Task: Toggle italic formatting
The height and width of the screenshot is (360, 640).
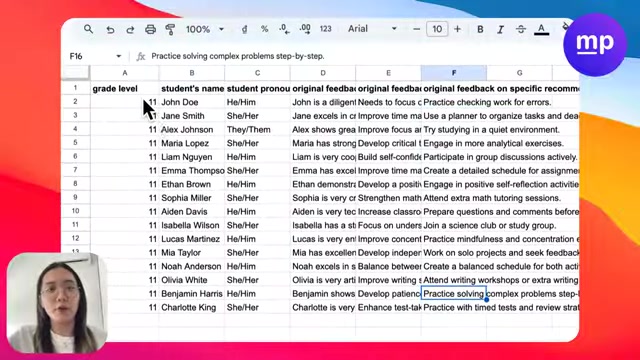Action: coord(500,29)
